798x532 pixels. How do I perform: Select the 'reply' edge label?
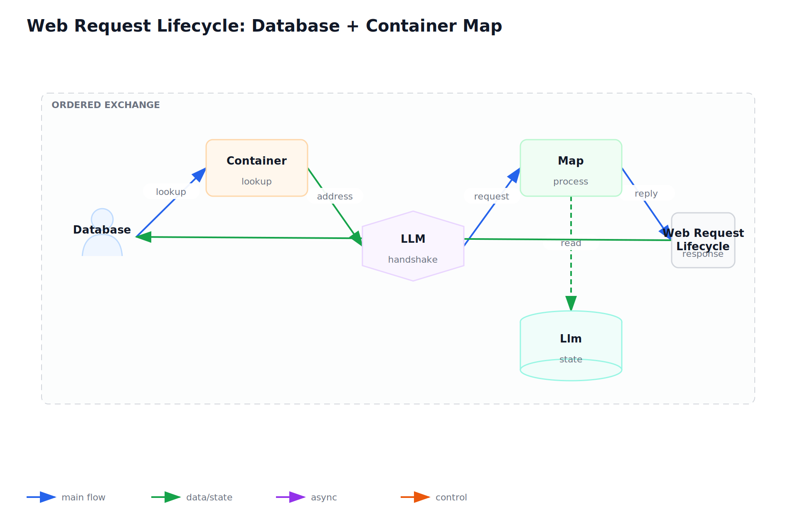(646, 193)
